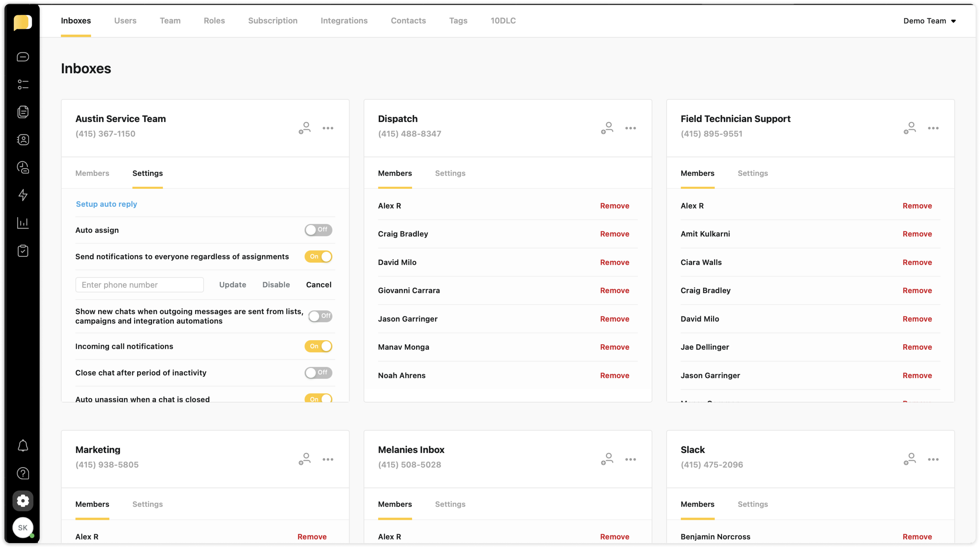Click the lightning/automation icon
The width and height of the screenshot is (980, 548).
click(22, 195)
